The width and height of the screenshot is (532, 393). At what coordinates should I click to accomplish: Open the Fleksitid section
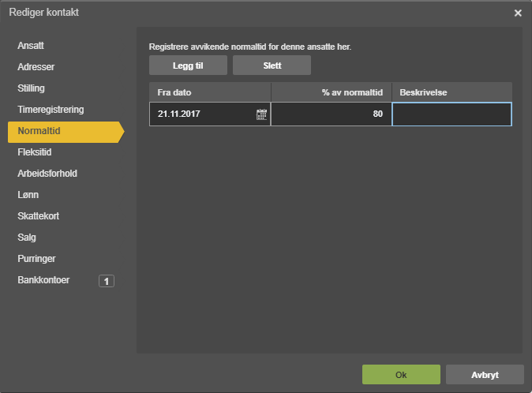(x=35, y=152)
